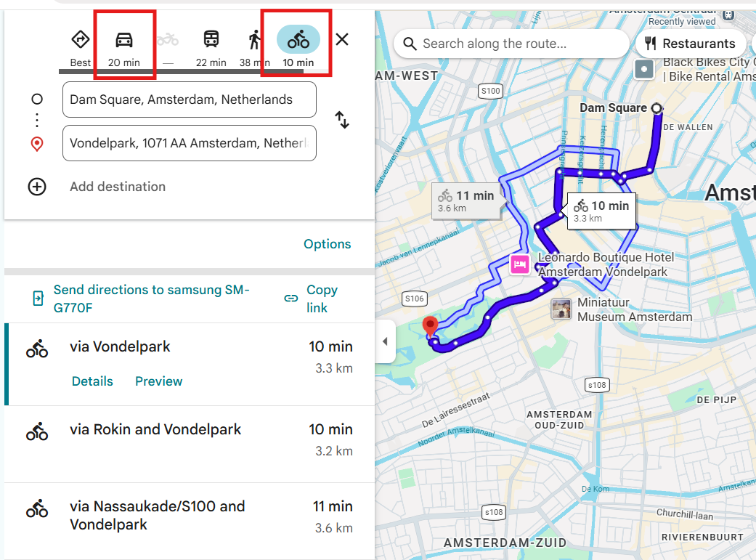
Task: Select the via Rokin and Vondelpark route
Action: click(190, 445)
